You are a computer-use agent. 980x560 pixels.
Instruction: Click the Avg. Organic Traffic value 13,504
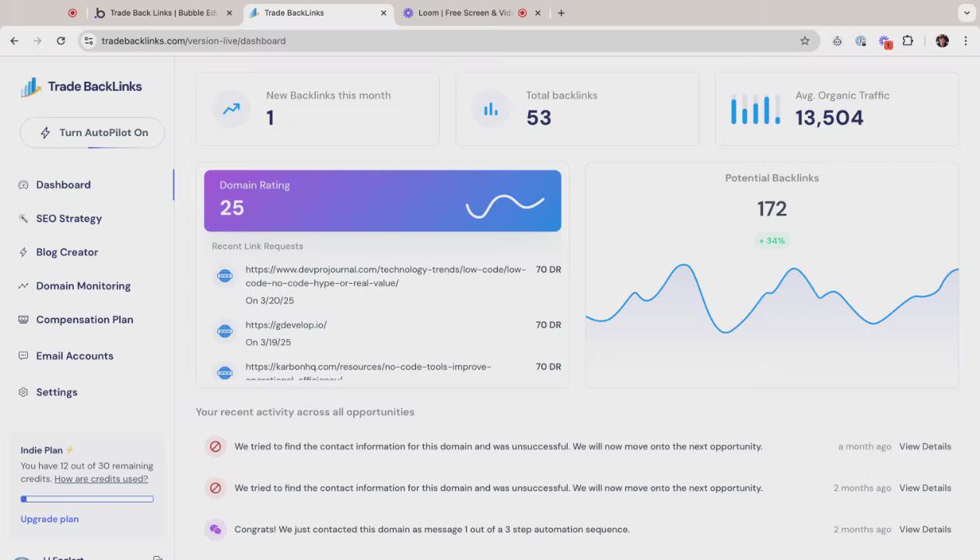pos(829,117)
